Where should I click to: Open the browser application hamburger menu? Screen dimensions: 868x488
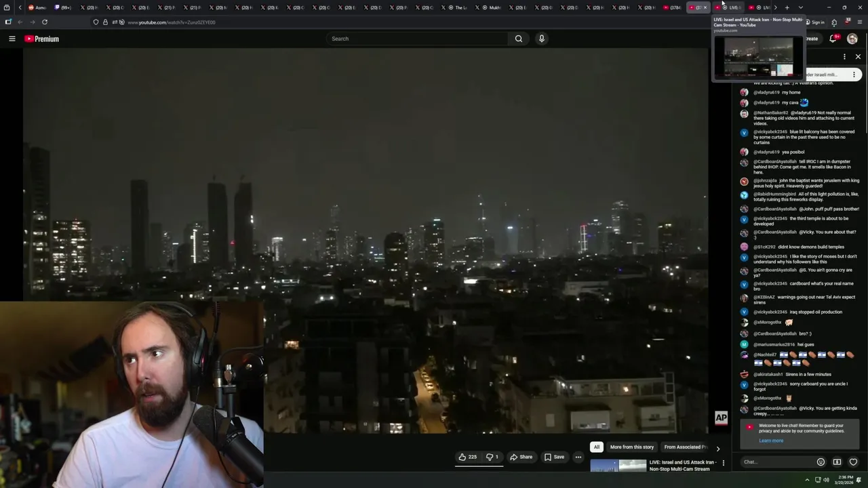tap(860, 22)
